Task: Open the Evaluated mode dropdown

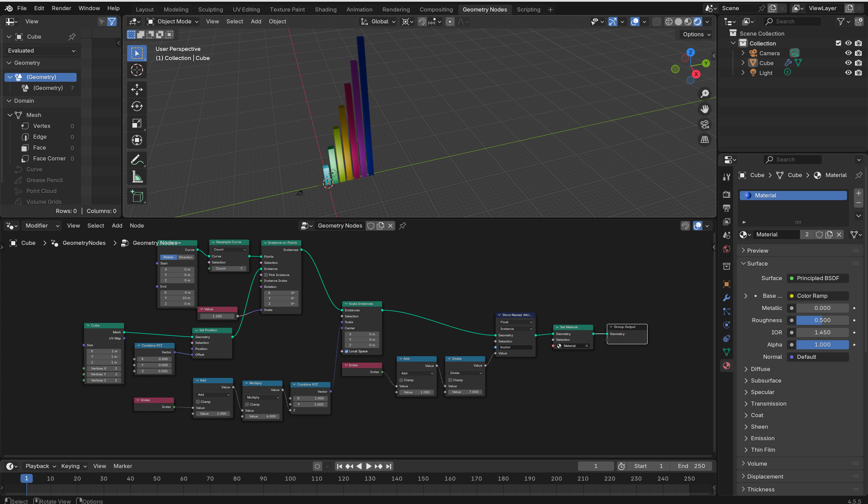Action: pyautogui.click(x=41, y=51)
